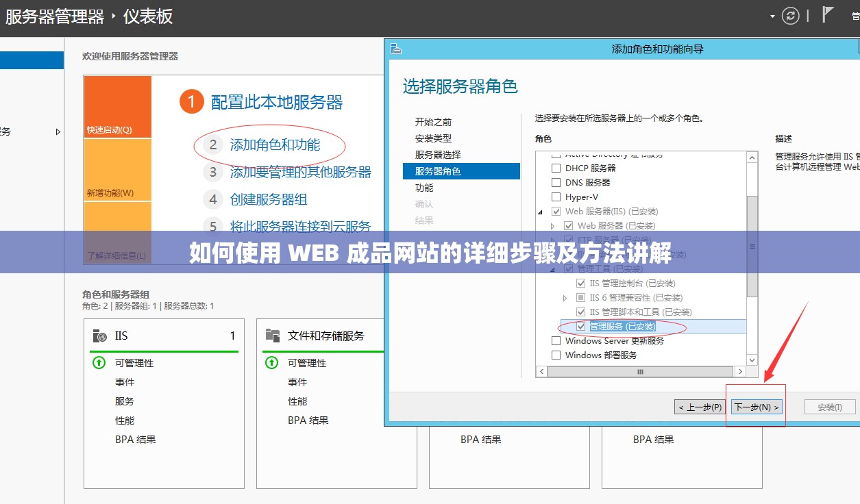860x504 pixels.
Task: Check the Windows 部署服务 checkbox
Action: tap(556, 355)
